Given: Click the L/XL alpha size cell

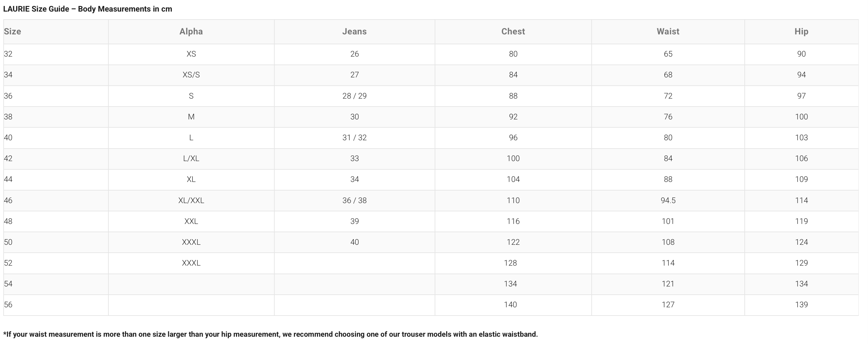Looking at the screenshot, I should pyautogui.click(x=191, y=158).
